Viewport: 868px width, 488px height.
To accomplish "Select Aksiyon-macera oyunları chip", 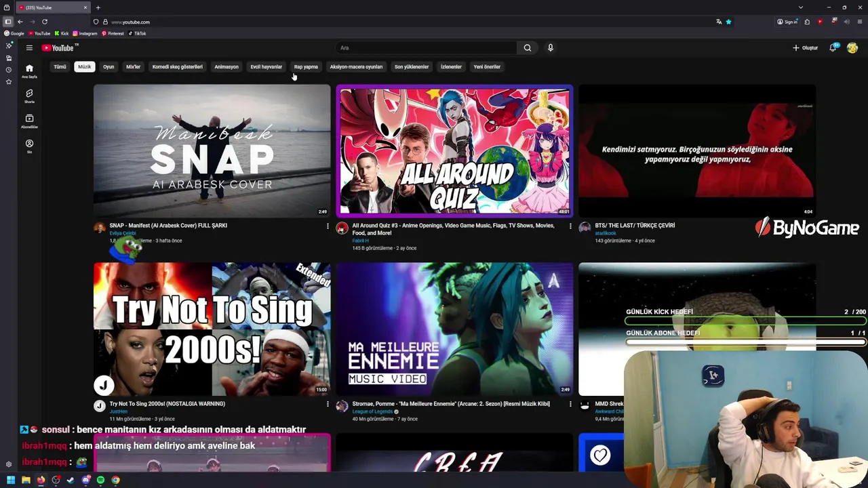I will [x=356, y=66].
